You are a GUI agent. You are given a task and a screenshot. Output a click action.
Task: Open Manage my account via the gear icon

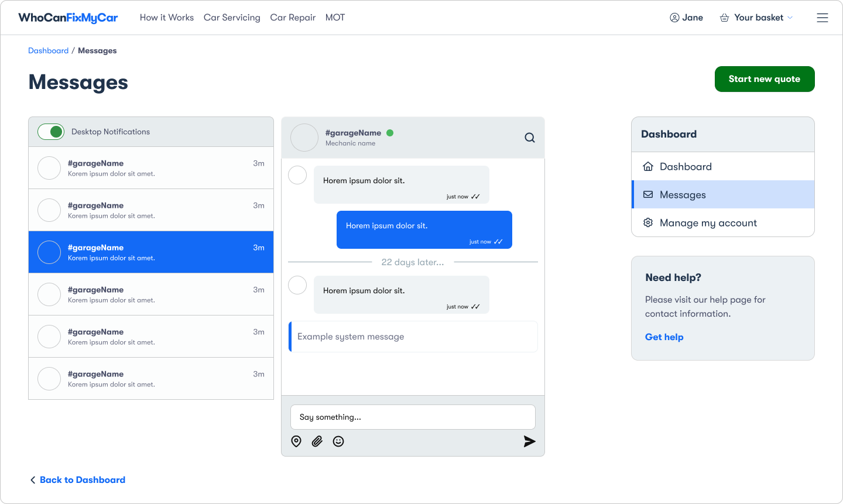point(648,222)
